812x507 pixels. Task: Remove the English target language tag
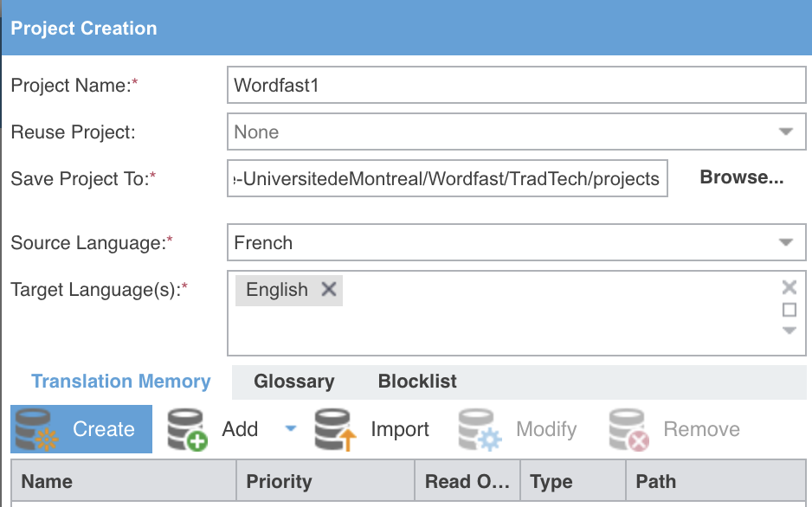(329, 289)
